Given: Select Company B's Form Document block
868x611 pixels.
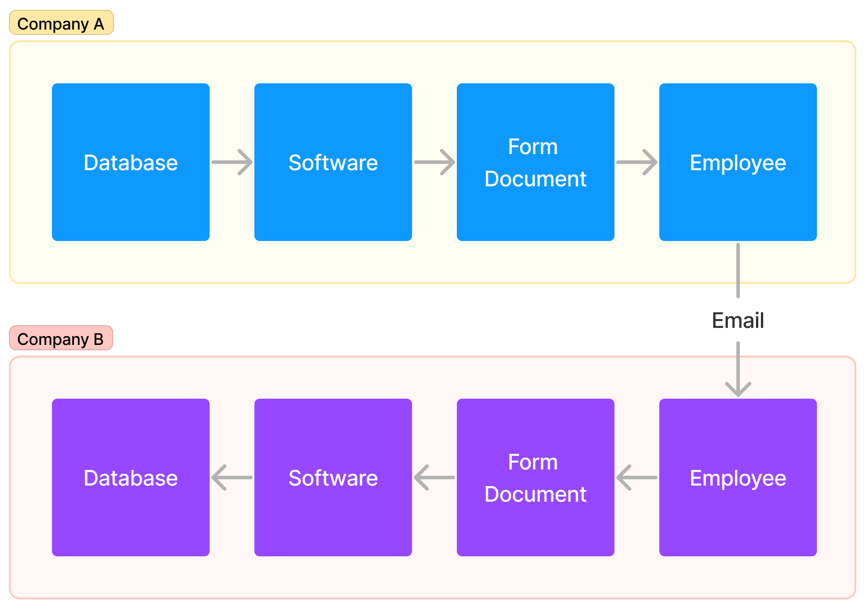Looking at the screenshot, I should (535, 478).
